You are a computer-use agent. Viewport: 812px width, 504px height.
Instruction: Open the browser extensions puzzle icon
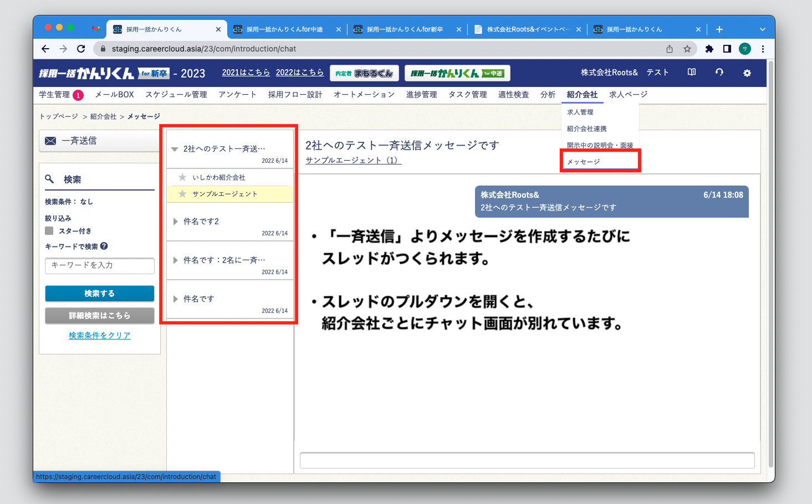pyautogui.click(x=709, y=49)
